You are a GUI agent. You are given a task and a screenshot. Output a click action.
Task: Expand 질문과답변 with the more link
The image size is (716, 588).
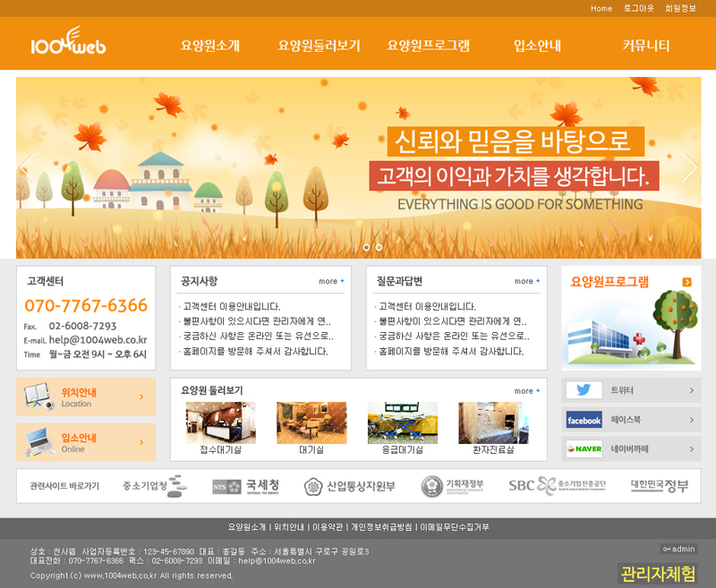click(527, 281)
